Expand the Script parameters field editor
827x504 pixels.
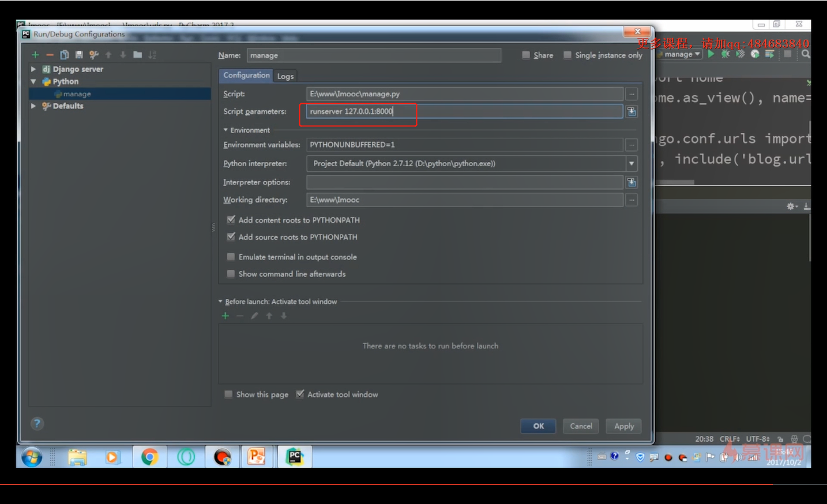coord(632,111)
